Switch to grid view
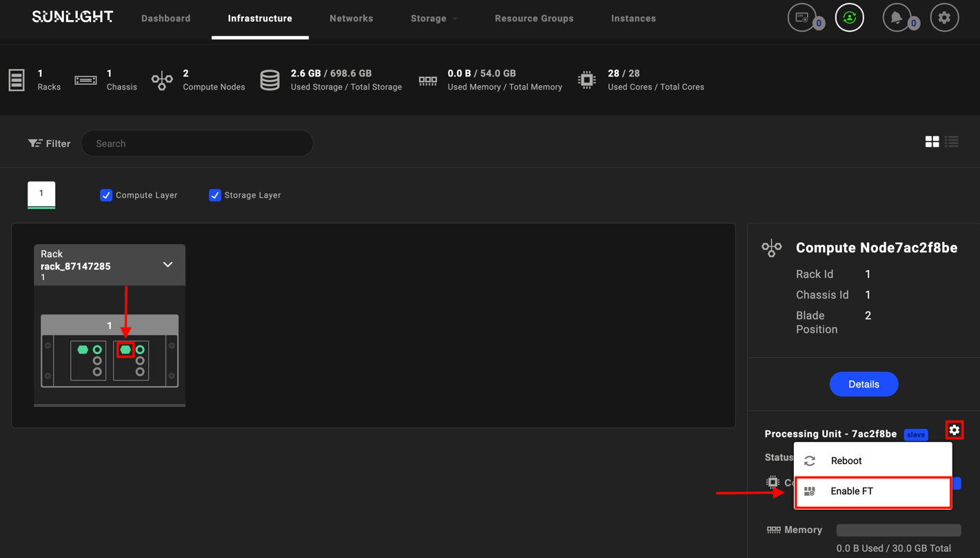The image size is (980, 558). tap(932, 141)
